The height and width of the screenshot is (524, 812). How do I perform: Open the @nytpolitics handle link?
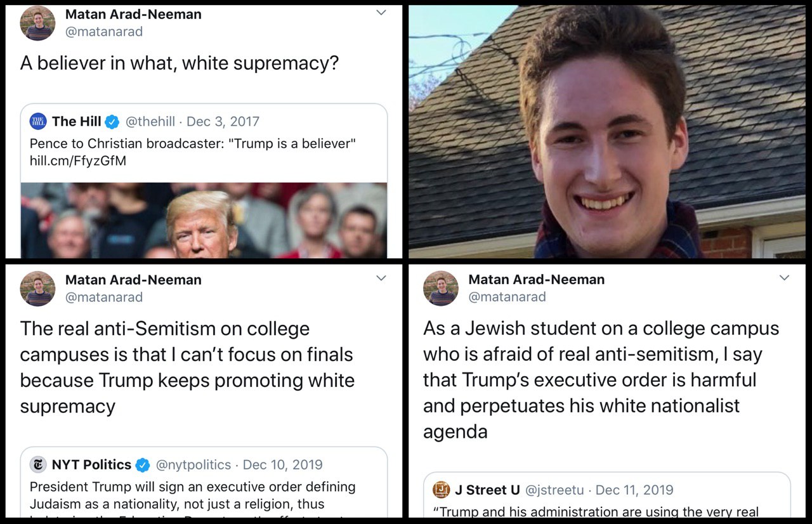point(193,465)
